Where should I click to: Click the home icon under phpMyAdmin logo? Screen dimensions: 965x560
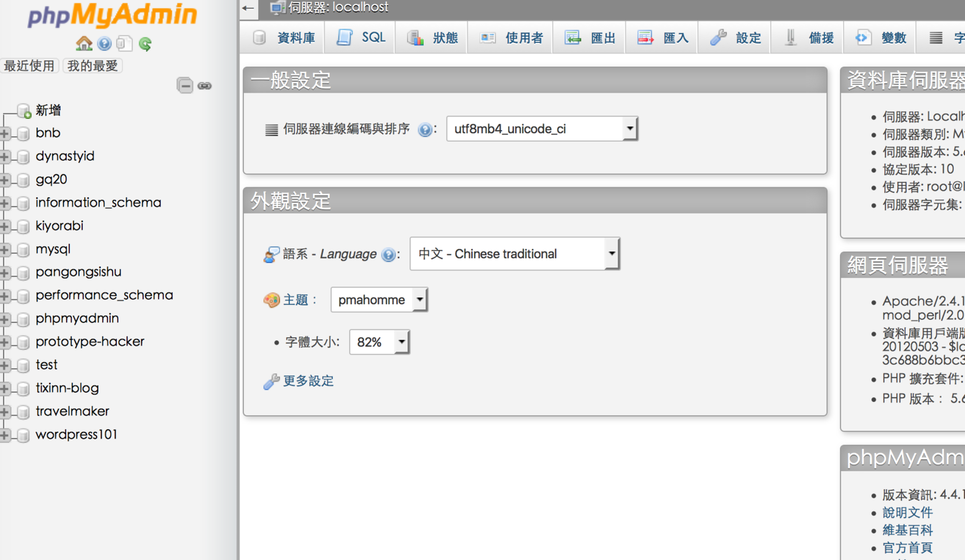(x=84, y=44)
